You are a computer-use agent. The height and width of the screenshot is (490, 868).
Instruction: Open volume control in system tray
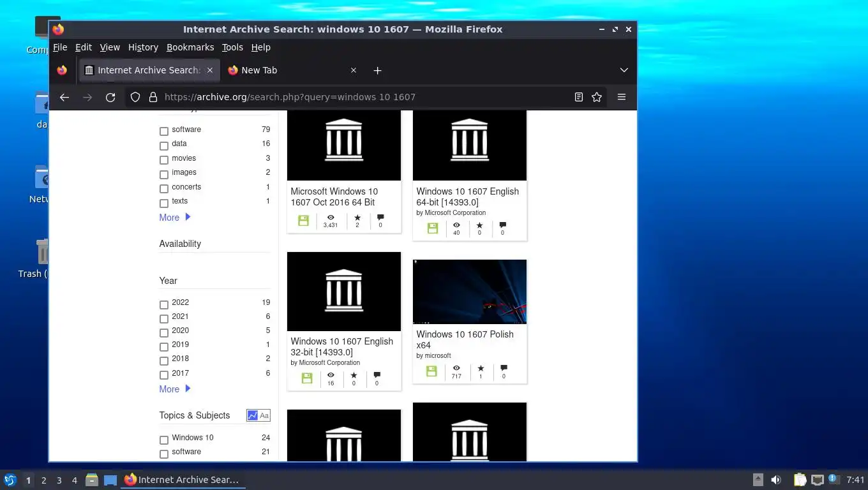pyautogui.click(x=776, y=480)
